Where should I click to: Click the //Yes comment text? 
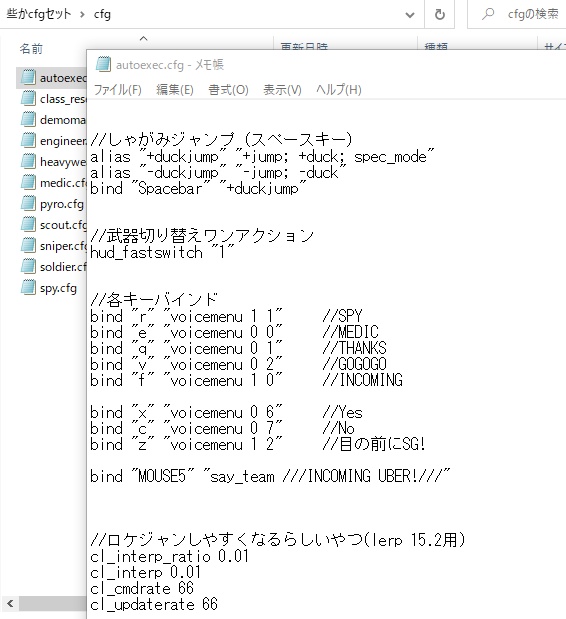[343, 413]
